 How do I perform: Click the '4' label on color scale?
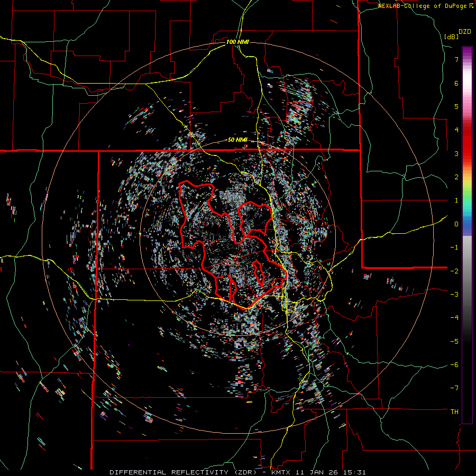456,130
